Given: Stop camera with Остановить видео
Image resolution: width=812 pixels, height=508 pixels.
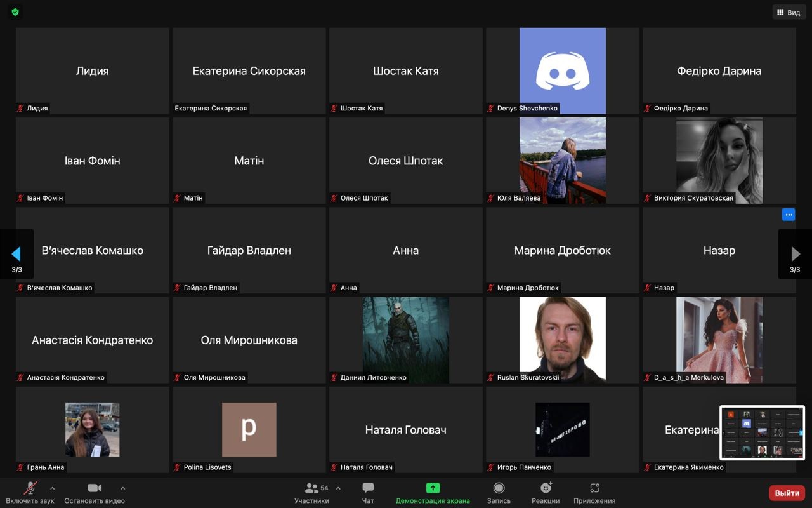Looking at the screenshot, I should tap(95, 493).
